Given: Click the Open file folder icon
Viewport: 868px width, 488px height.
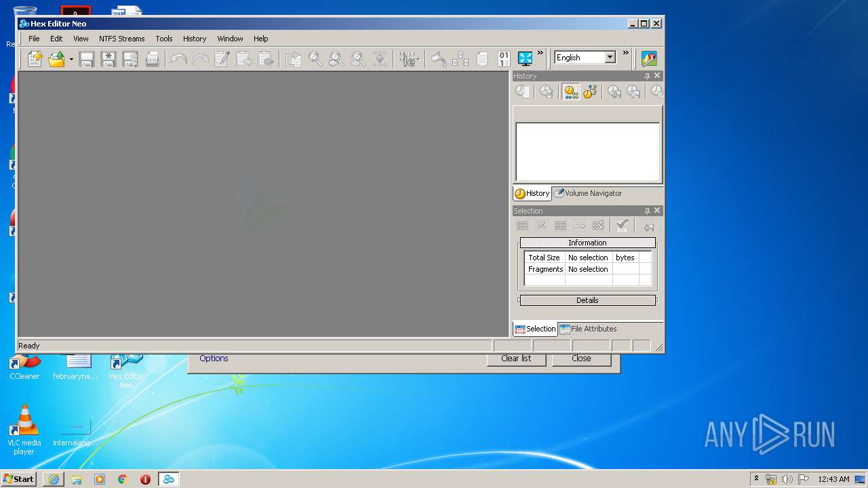Looking at the screenshot, I should (x=56, y=59).
